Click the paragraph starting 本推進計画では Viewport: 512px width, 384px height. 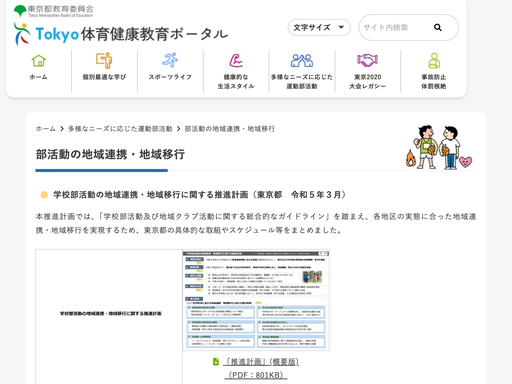coord(256,223)
